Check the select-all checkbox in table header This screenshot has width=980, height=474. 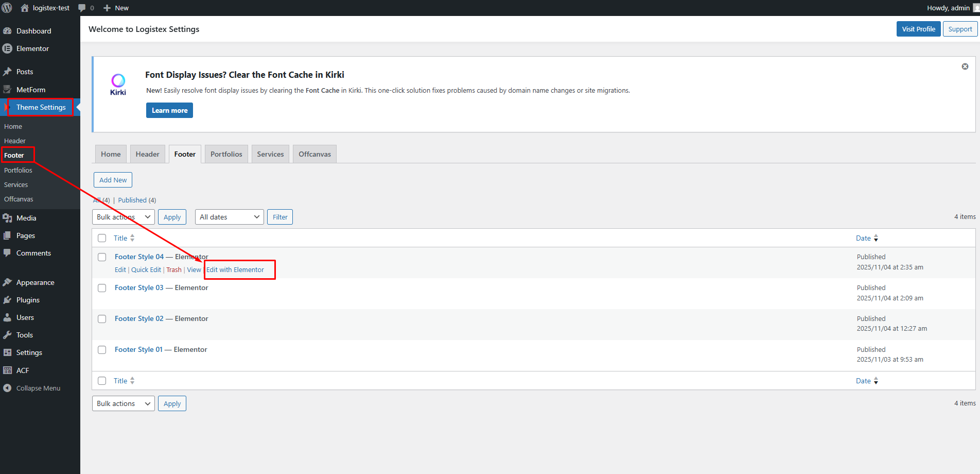(102, 238)
